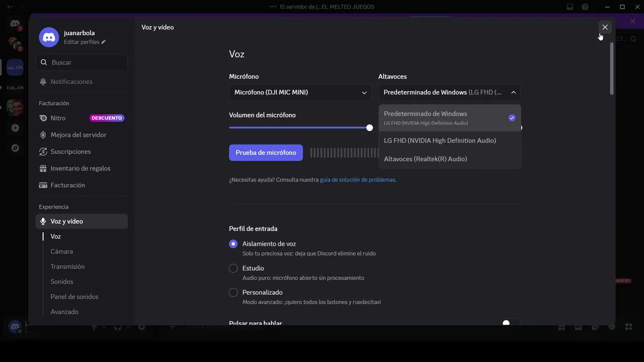Select the Personalizado input profile

click(x=233, y=293)
